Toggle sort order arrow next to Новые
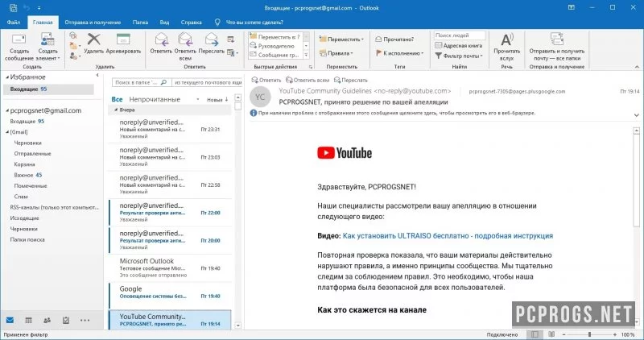The width and height of the screenshot is (644, 340). click(x=226, y=99)
